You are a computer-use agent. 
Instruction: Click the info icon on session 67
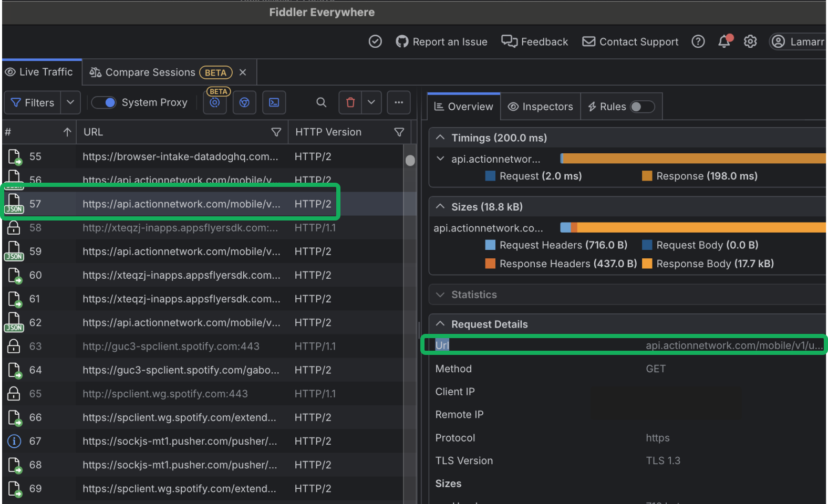(x=14, y=441)
